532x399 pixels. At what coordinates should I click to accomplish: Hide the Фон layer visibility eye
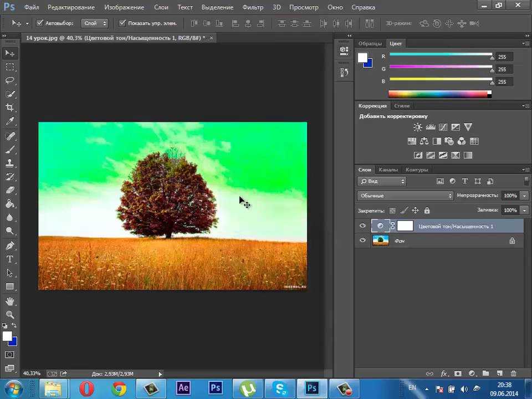coord(362,240)
